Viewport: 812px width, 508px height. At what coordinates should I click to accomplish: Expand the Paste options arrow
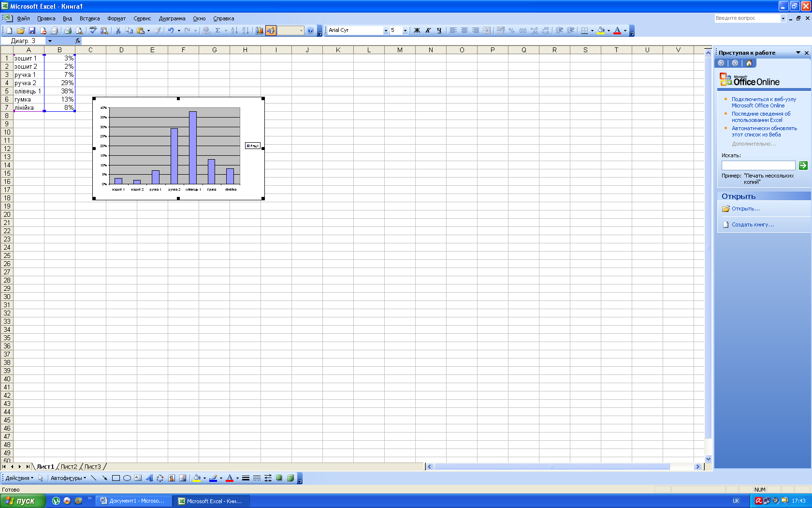click(x=148, y=30)
